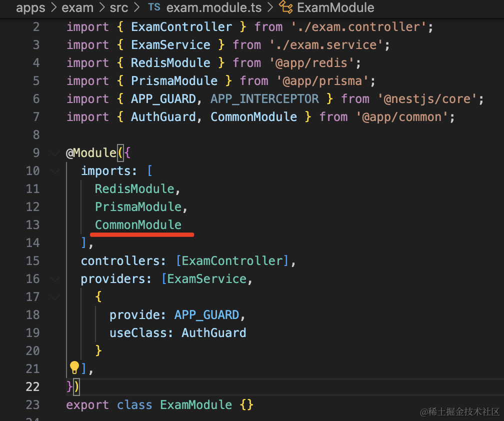Click line number 22 in the gutter
This screenshot has height=421, width=504.
pyautogui.click(x=32, y=387)
